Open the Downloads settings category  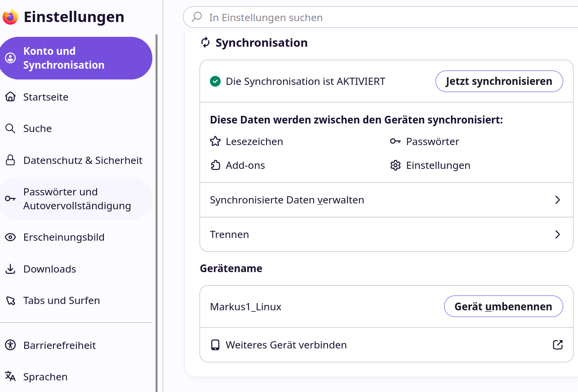pyautogui.click(x=76, y=269)
